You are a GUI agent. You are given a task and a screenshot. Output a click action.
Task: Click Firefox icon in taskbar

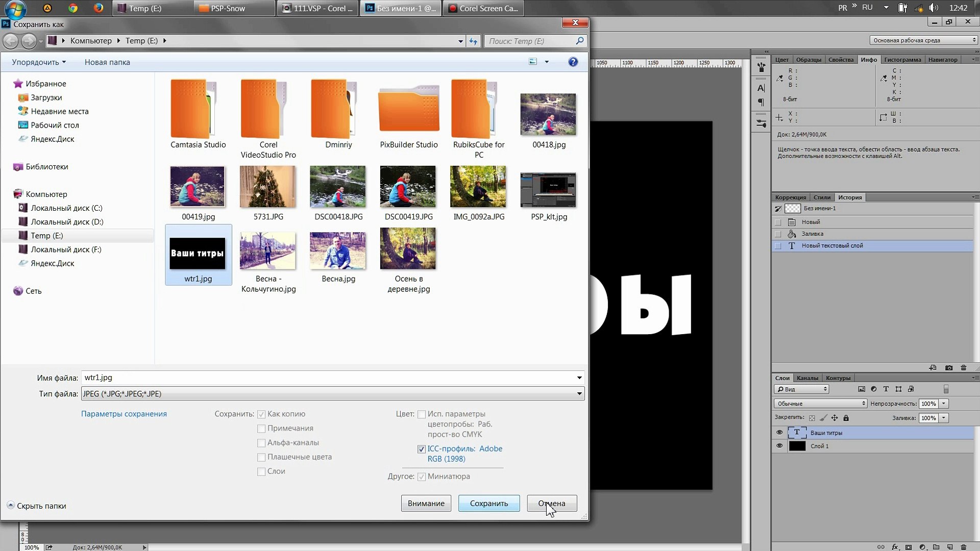tap(99, 8)
